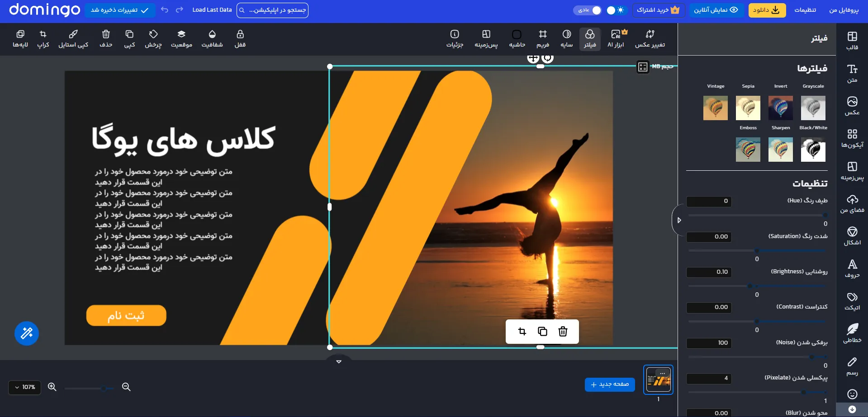Zoom out with the minus magnifier
Viewport: 868px width, 417px height.
tap(126, 387)
